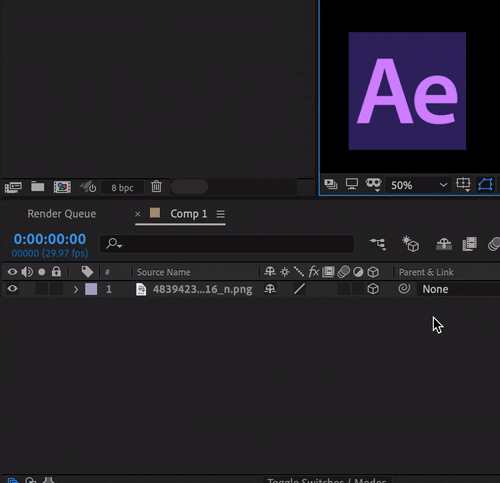The width and height of the screenshot is (500, 483).
Task: Click the Video eye column header
Action: tap(12, 272)
